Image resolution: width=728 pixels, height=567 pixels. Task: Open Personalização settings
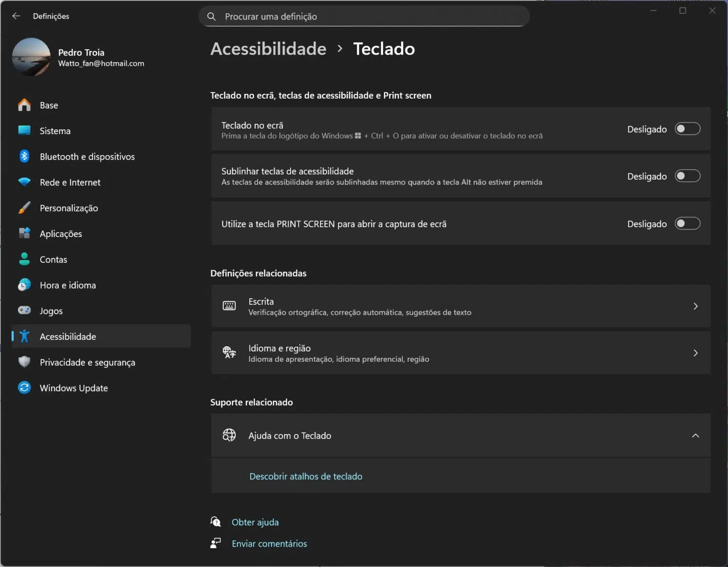tap(101, 208)
